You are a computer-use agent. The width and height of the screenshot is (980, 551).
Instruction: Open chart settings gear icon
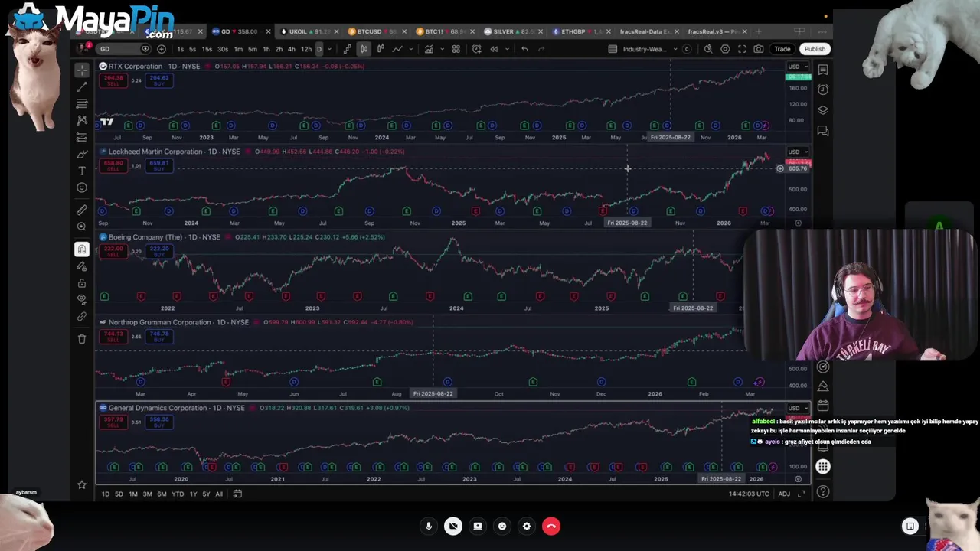725,49
